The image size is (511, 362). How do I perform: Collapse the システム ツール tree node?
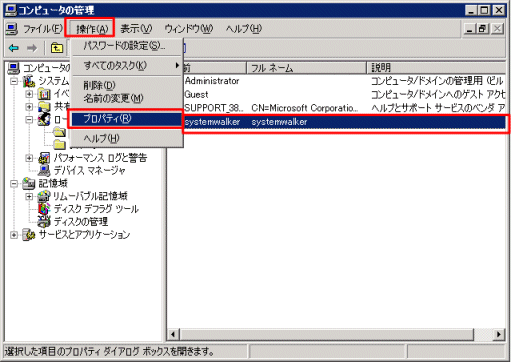click(14, 81)
